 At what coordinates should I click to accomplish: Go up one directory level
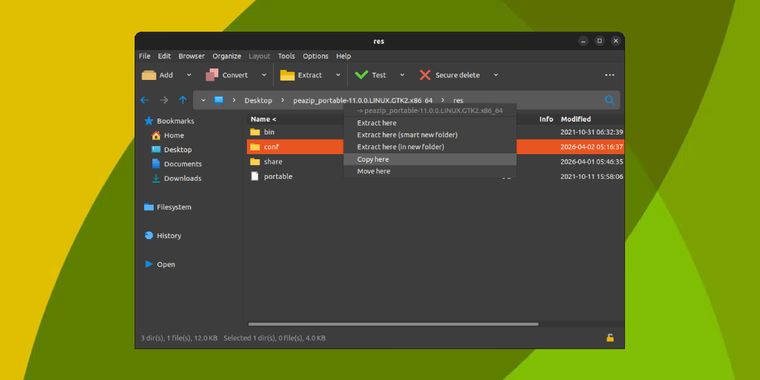click(x=183, y=100)
